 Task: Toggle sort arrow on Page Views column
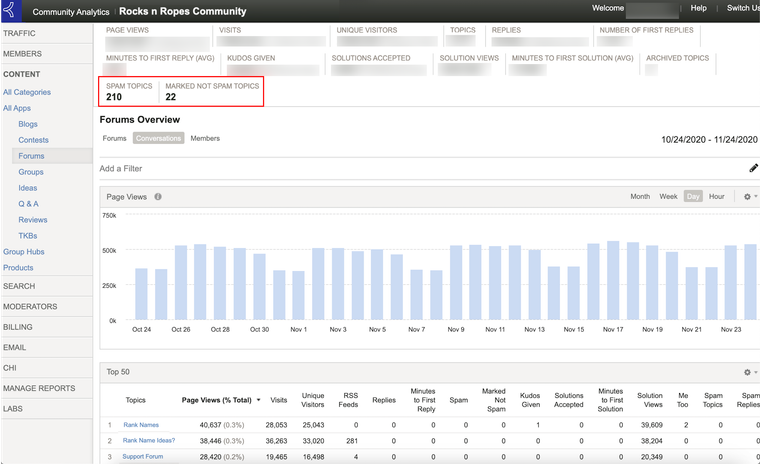(258, 400)
